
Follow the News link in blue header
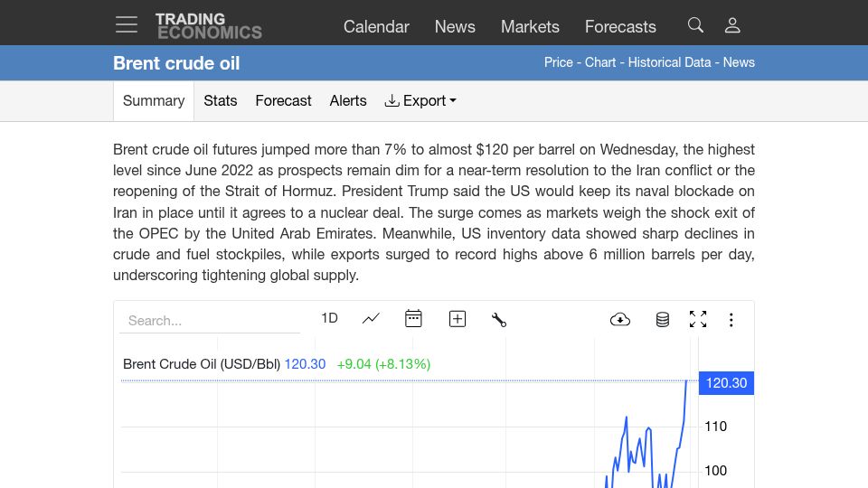point(739,62)
